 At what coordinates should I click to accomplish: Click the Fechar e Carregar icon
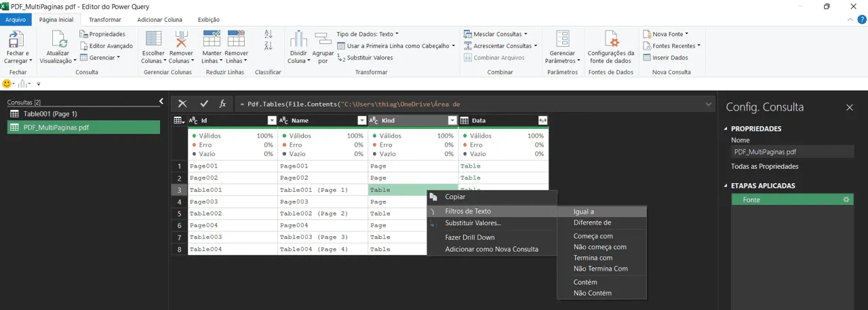[18, 39]
